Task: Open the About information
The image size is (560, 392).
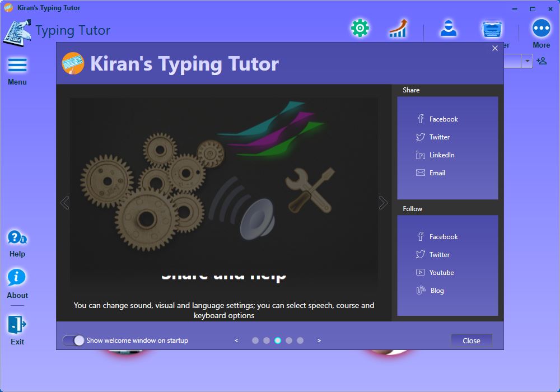Action: [17, 284]
